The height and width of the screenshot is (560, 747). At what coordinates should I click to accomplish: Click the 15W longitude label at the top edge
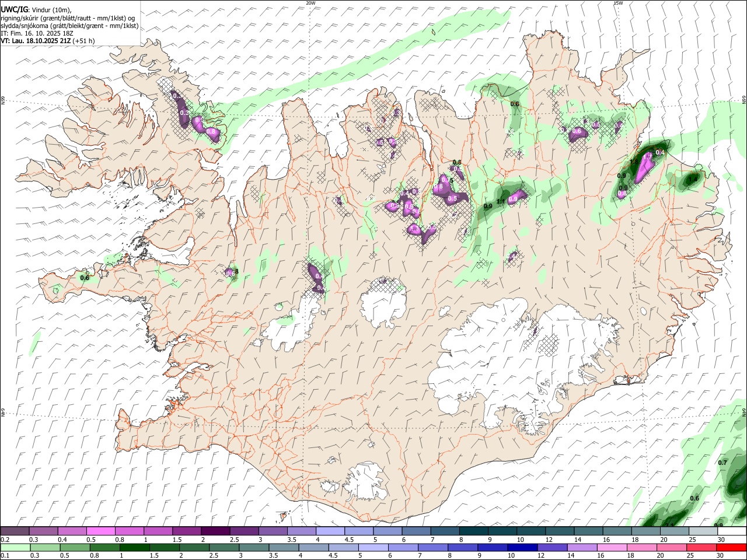pos(618,3)
